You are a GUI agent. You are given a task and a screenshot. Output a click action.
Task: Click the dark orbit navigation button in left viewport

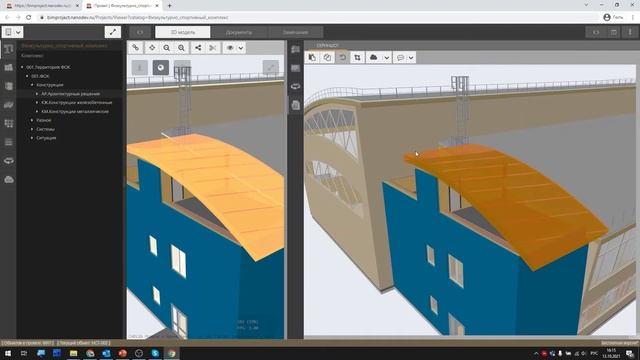click(x=161, y=67)
